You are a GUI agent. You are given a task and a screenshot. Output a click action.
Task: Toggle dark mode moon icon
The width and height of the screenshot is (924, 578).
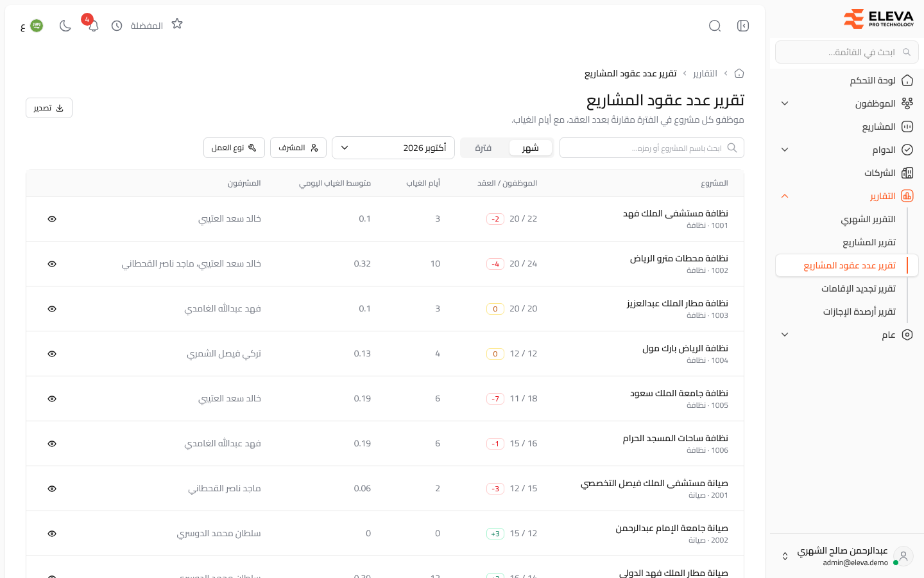tap(65, 26)
